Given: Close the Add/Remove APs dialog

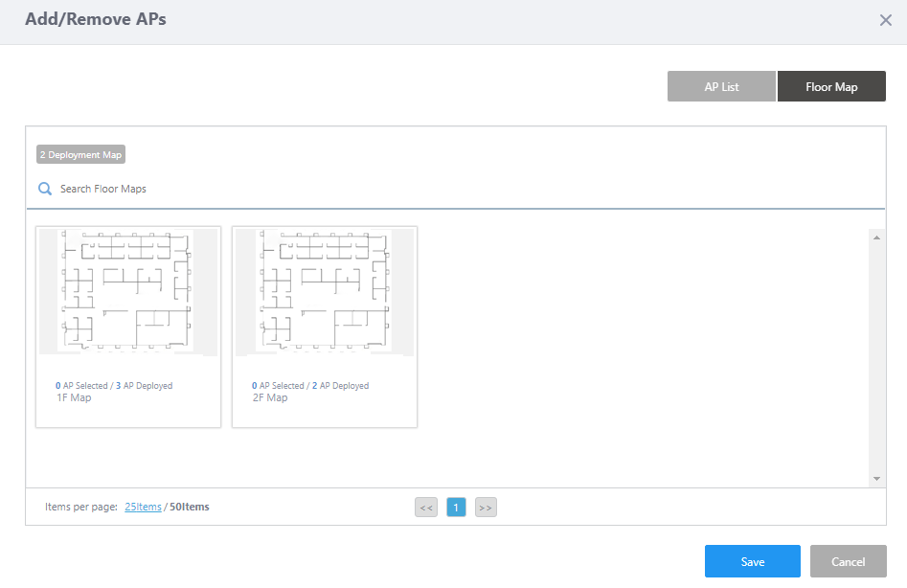Looking at the screenshot, I should click(x=885, y=20).
